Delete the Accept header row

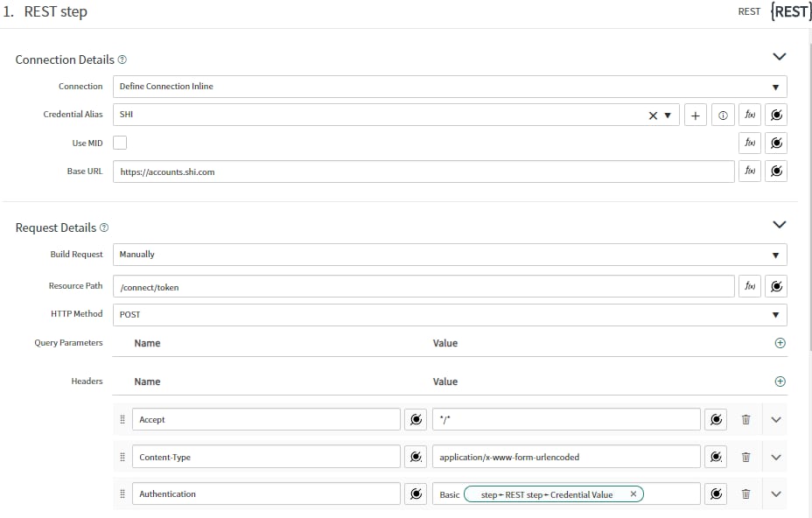click(x=745, y=419)
